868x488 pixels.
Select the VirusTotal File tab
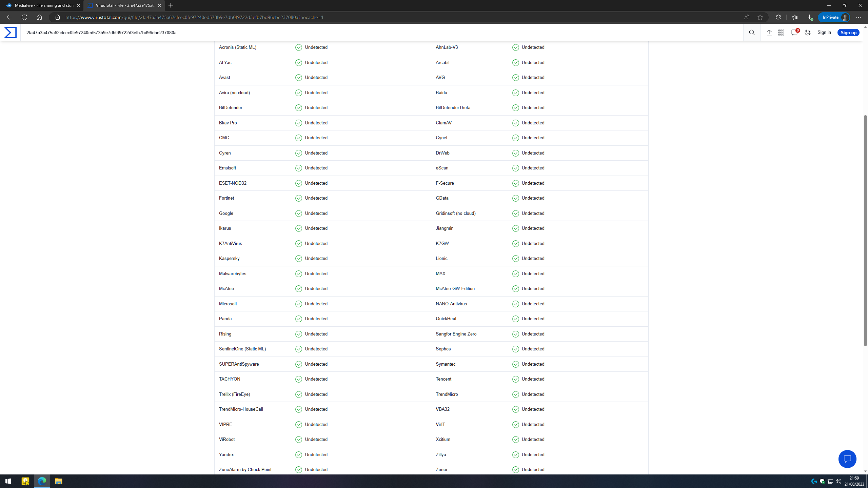124,5
